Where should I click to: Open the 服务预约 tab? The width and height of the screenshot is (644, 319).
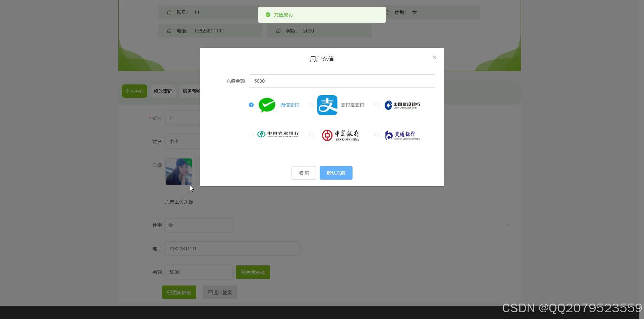pos(191,91)
